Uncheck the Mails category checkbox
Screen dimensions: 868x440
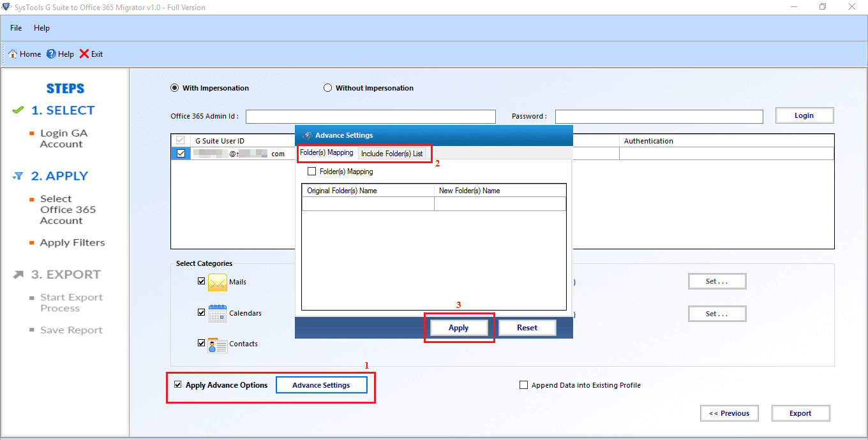[202, 281]
